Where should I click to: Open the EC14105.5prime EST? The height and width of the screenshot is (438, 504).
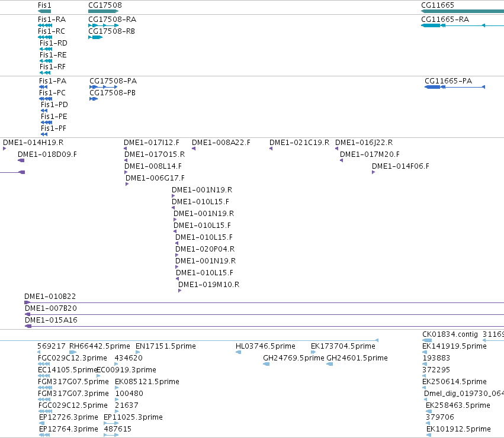(68, 370)
